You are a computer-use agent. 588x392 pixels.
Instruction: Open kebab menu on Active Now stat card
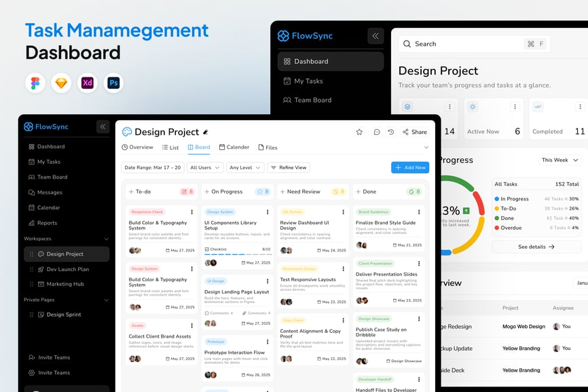(515, 107)
